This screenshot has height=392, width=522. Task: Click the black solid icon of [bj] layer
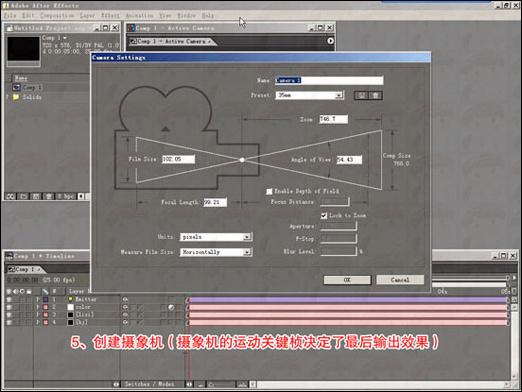click(71, 322)
